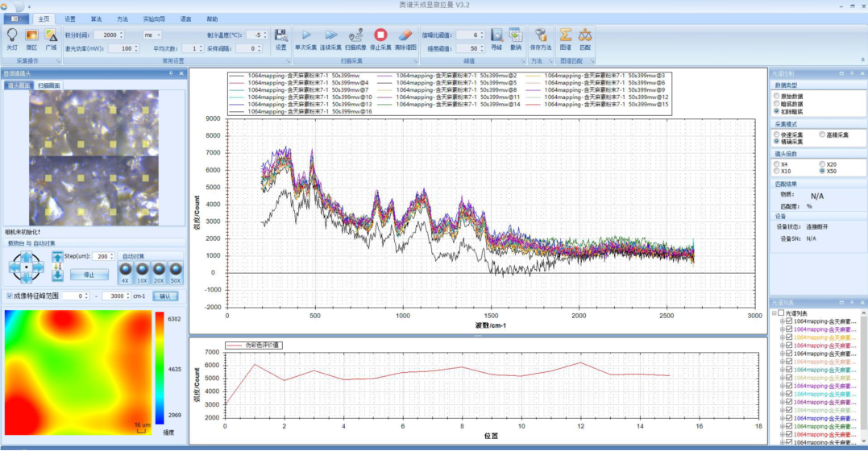The width and height of the screenshot is (868, 451).
Task: Select the X20 lens magnification radio
Action: click(x=822, y=164)
